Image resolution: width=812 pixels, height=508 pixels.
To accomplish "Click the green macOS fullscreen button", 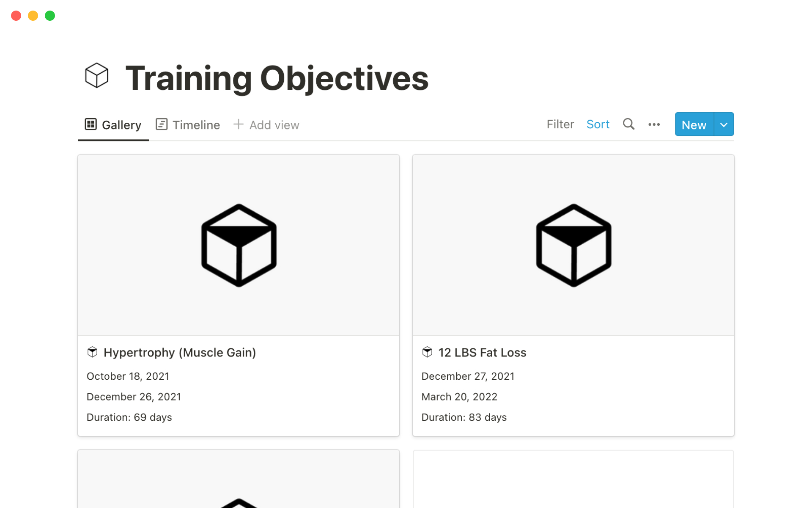I will [x=50, y=16].
